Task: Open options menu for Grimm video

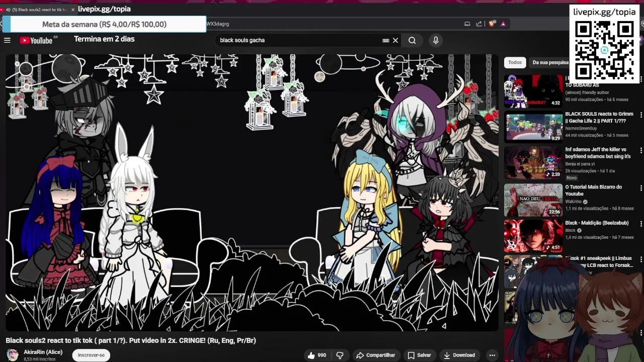Action: coord(641,115)
